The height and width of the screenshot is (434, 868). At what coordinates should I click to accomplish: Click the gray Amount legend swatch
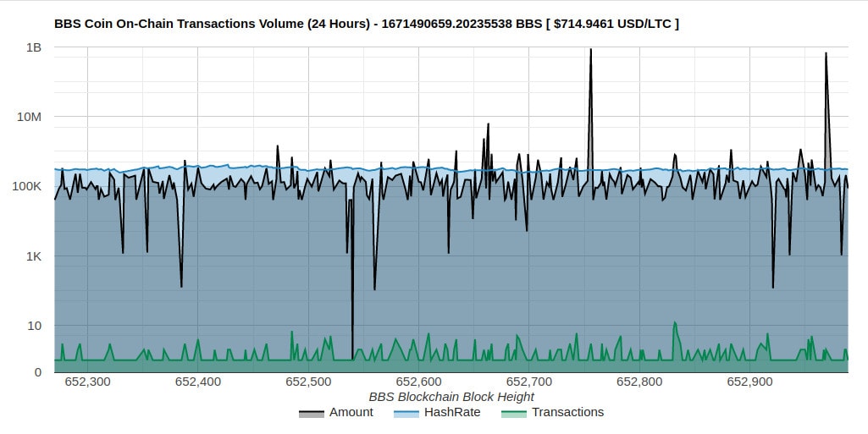click(x=312, y=413)
